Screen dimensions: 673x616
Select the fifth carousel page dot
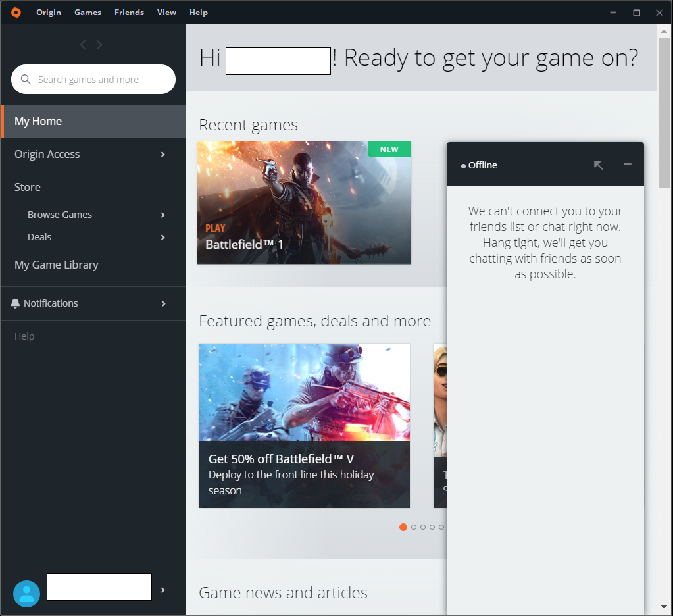(x=441, y=527)
